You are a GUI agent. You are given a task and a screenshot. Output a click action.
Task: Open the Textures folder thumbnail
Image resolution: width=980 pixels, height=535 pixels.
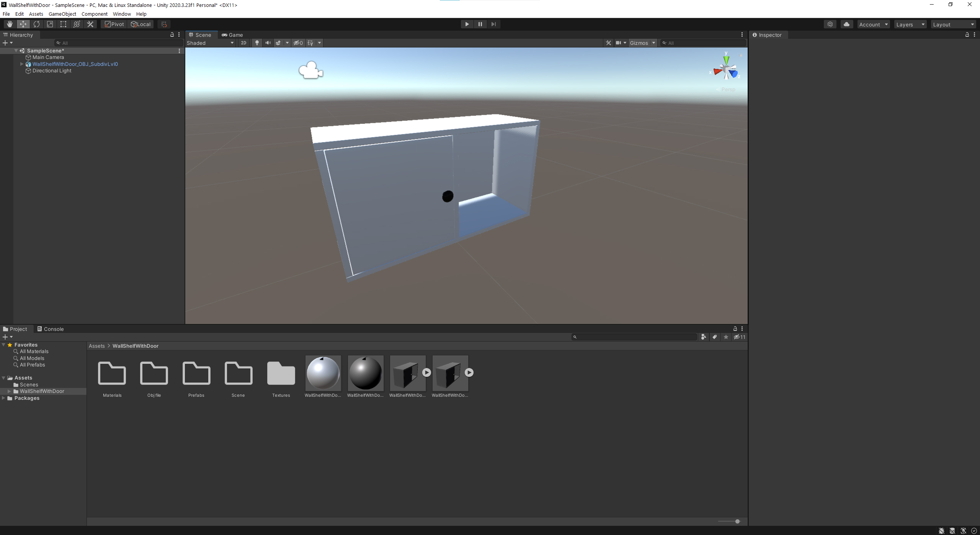click(281, 373)
